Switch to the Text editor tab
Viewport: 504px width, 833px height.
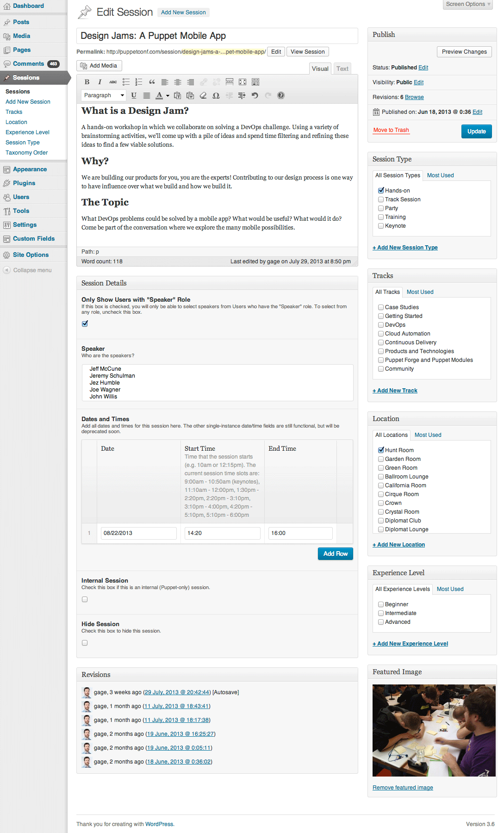(342, 68)
